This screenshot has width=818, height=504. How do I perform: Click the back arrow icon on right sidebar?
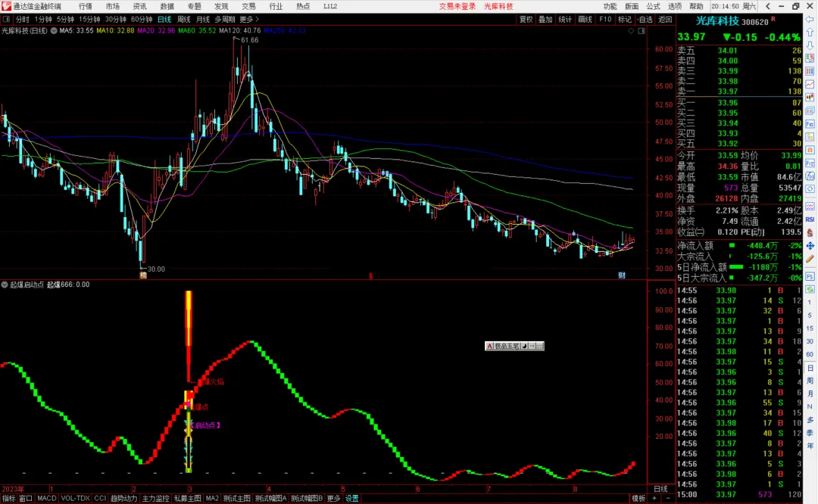pyautogui.click(x=810, y=19)
